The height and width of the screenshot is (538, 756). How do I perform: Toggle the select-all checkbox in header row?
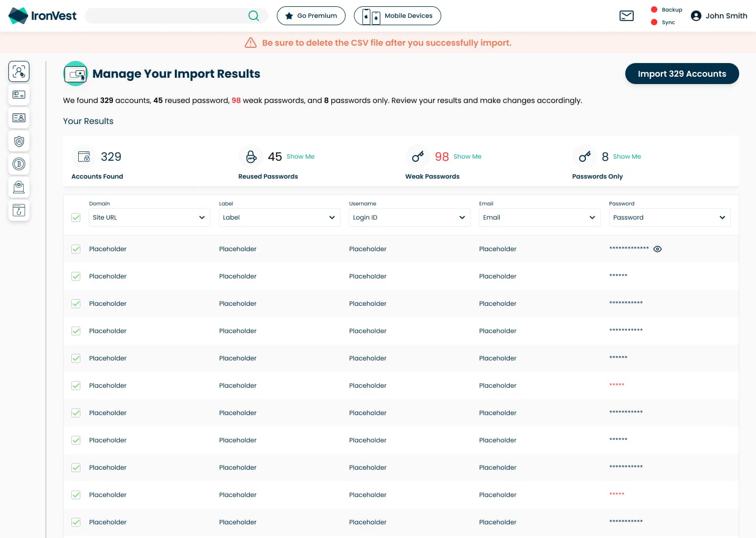[76, 218]
